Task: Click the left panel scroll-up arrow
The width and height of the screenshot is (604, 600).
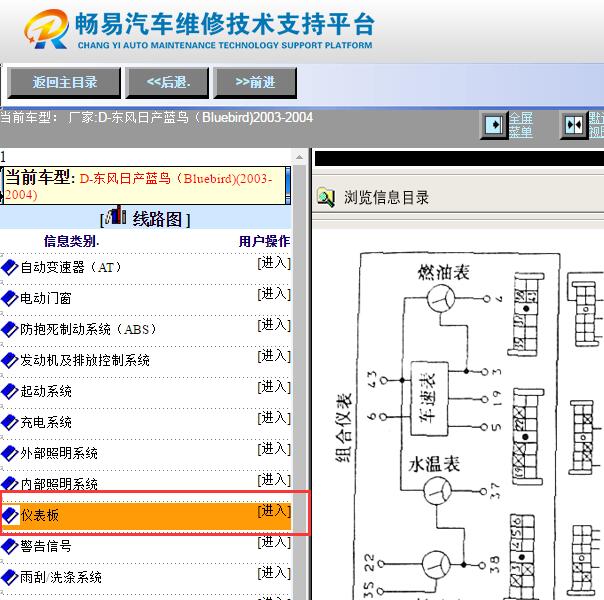Action: click(299, 157)
